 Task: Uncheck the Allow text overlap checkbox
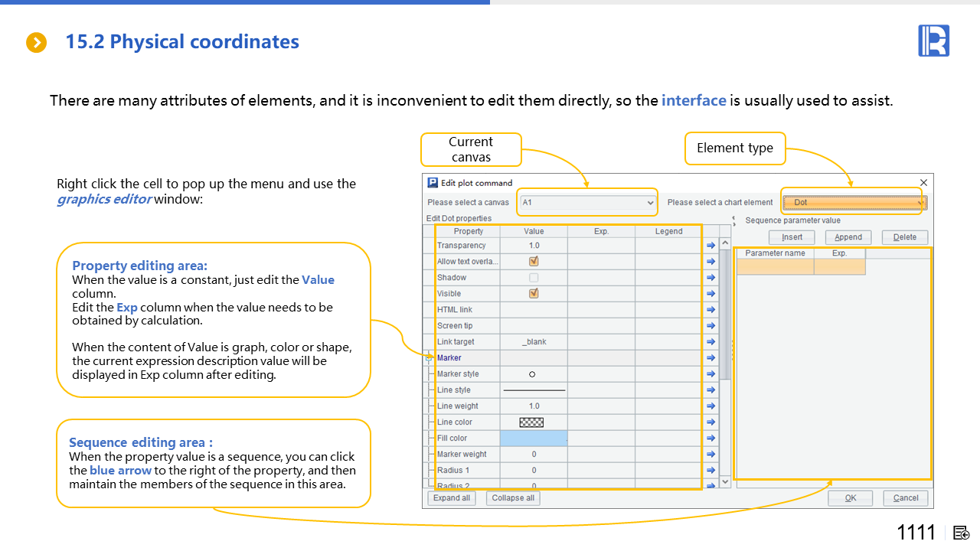pyautogui.click(x=534, y=262)
